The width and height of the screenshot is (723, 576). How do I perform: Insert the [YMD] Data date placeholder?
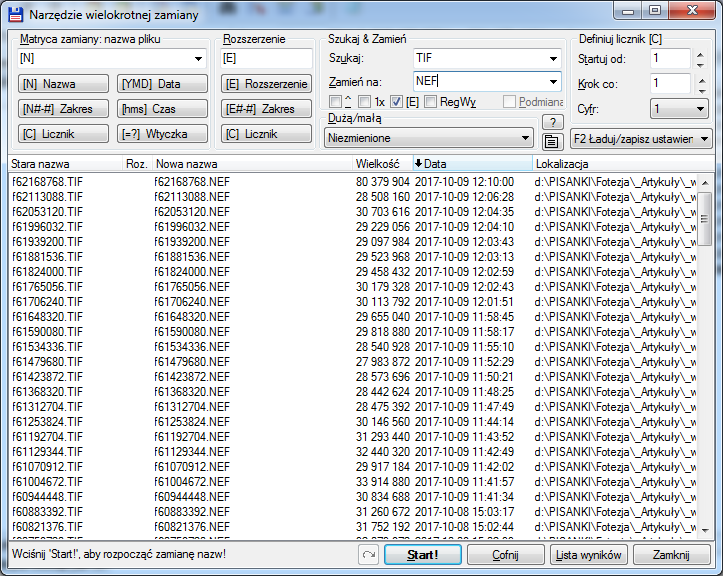[162, 84]
